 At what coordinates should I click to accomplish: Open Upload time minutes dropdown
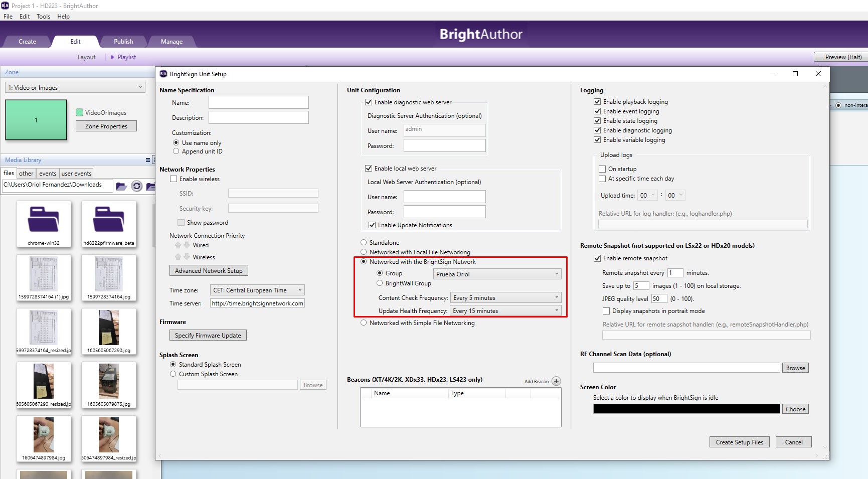[675, 196]
